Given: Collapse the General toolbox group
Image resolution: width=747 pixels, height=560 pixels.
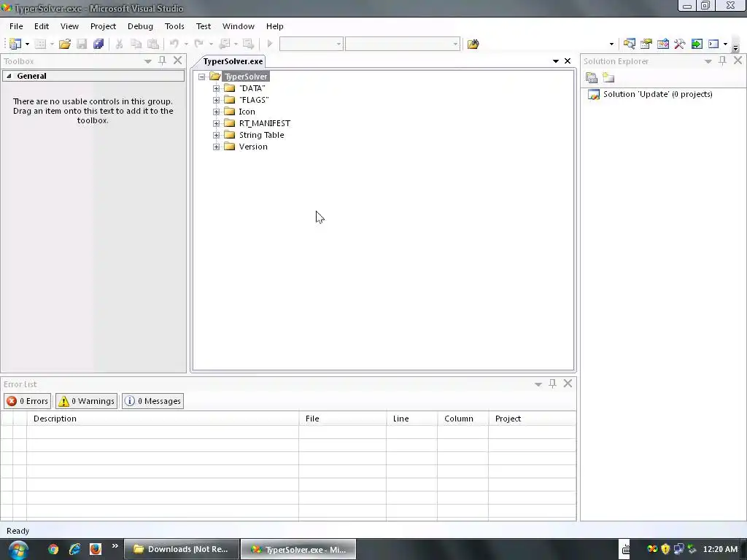Looking at the screenshot, I should [9, 76].
